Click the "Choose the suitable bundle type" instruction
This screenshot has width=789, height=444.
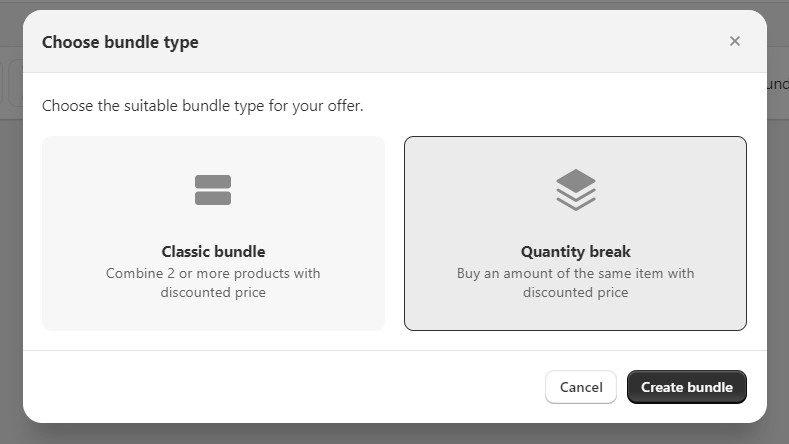pyautogui.click(x=202, y=105)
